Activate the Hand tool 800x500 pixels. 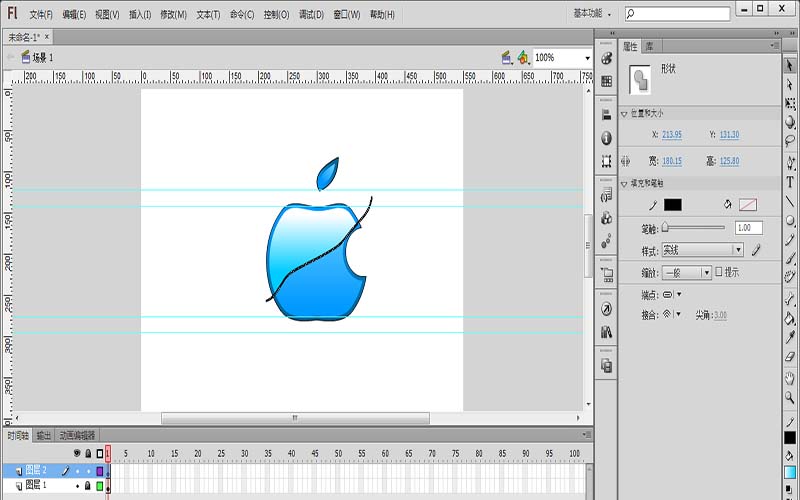790,378
